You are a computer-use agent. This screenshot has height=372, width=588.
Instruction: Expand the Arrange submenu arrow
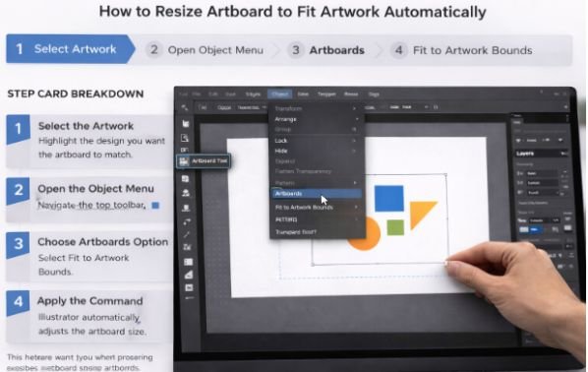pyautogui.click(x=356, y=119)
